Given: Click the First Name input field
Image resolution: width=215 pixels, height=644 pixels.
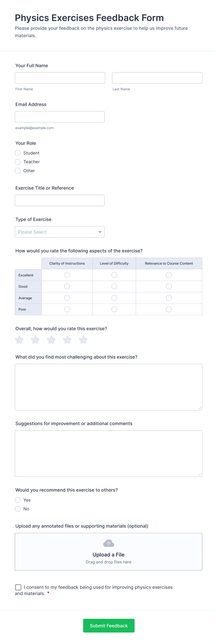Looking at the screenshot, I should click(x=60, y=78).
